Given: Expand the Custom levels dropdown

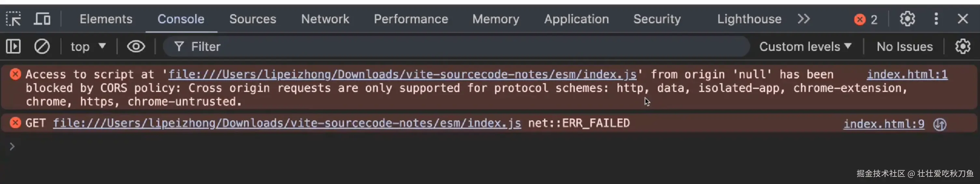Looking at the screenshot, I should pyautogui.click(x=805, y=47).
